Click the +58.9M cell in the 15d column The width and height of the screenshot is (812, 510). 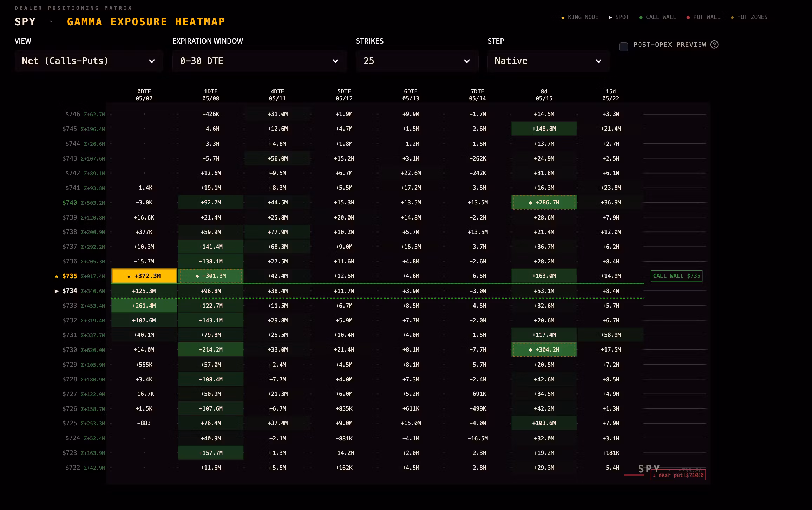(611, 335)
